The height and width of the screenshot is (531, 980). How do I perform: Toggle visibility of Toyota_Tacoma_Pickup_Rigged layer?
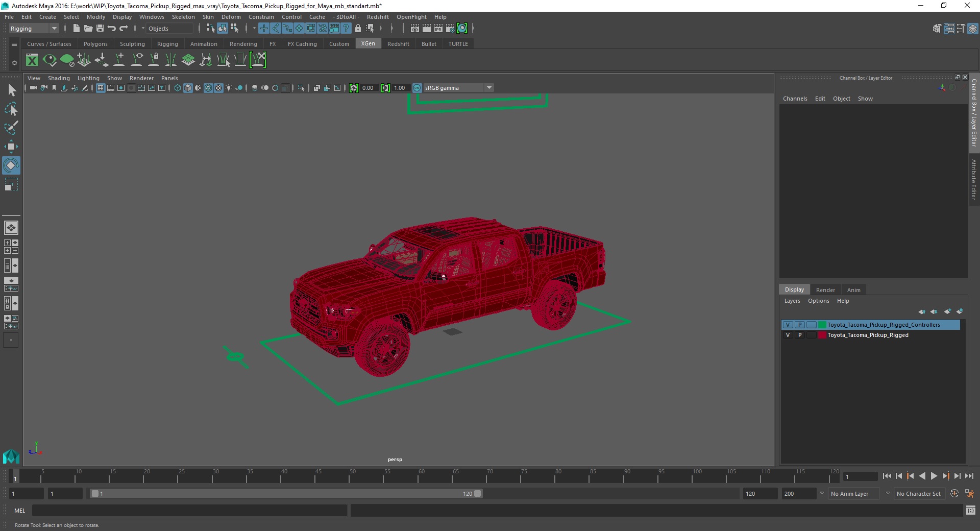(x=788, y=335)
